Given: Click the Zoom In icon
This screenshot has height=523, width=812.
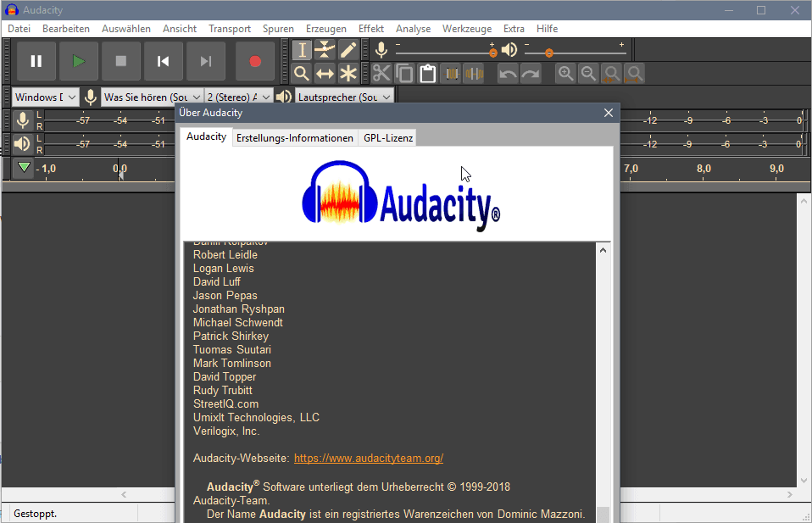Looking at the screenshot, I should pyautogui.click(x=565, y=74).
